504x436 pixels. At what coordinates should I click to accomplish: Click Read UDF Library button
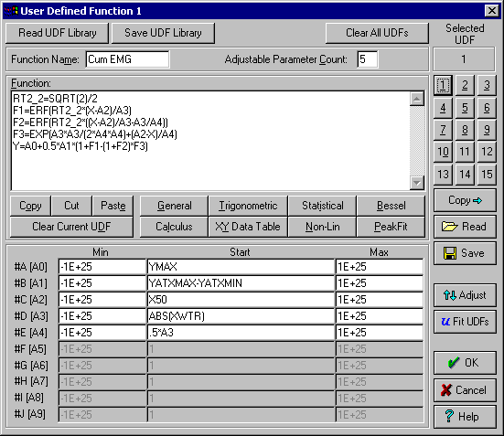click(58, 33)
